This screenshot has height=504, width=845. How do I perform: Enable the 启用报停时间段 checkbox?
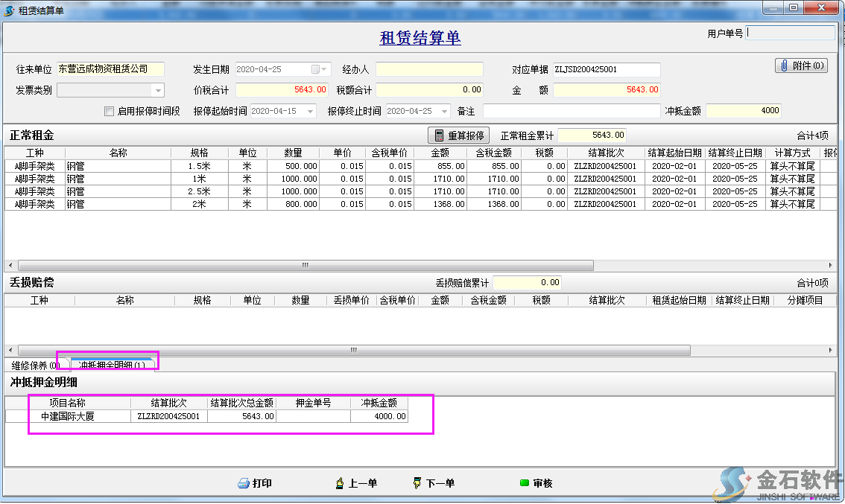[110, 111]
